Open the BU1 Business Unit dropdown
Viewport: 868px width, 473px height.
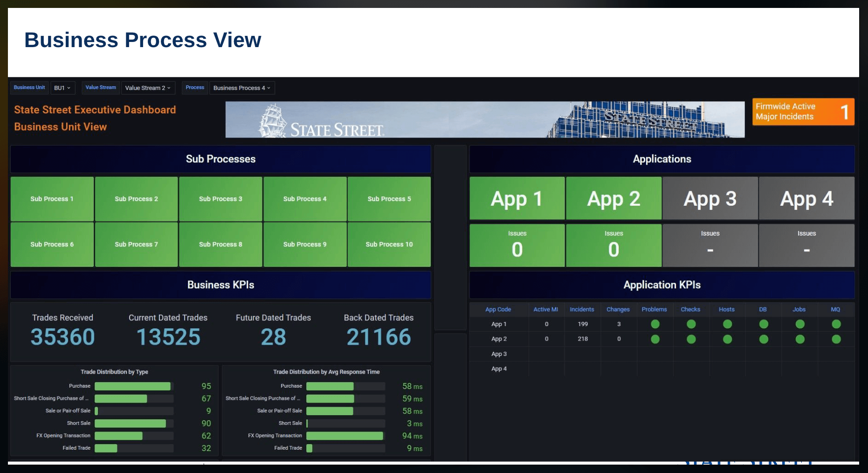[x=62, y=88]
